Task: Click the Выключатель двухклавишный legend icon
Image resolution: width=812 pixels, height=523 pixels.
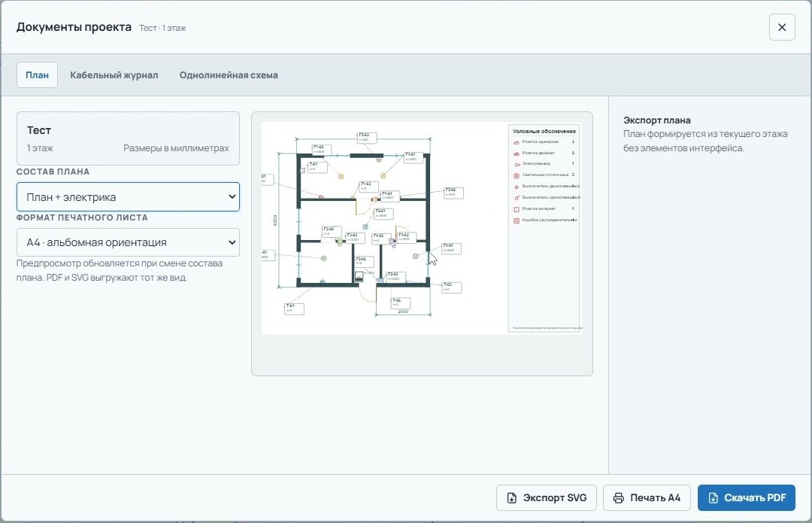Action: click(x=517, y=187)
